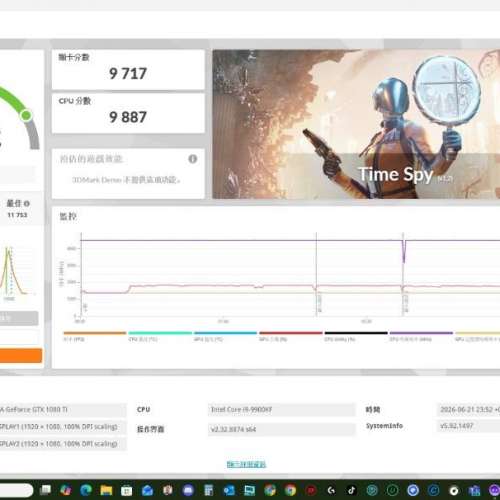This screenshot has height=500, width=500.
Task: Open Microsoft Teams from taskbar
Action: [x=474, y=490]
